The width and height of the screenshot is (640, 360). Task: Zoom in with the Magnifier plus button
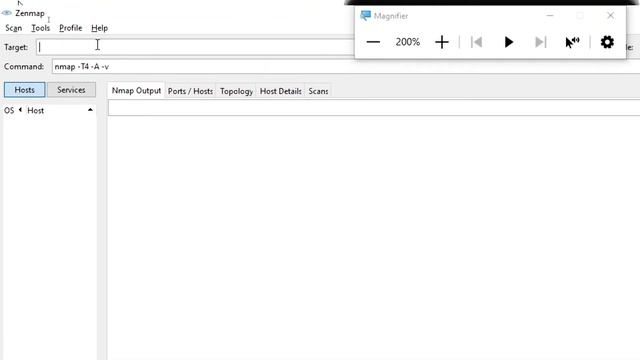(x=442, y=42)
